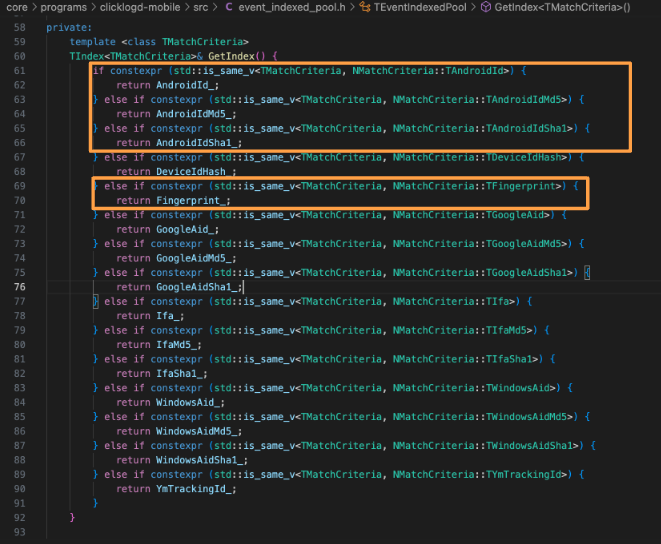Click 'TIfaMd5' on line 79
This screenshot has width=661, height=544.
point(506,330)
